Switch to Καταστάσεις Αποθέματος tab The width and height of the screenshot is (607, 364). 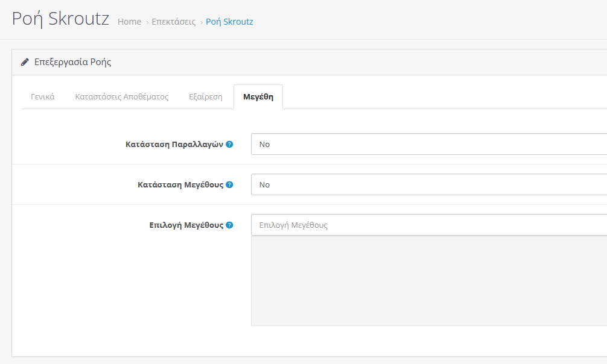coord(121,96)
